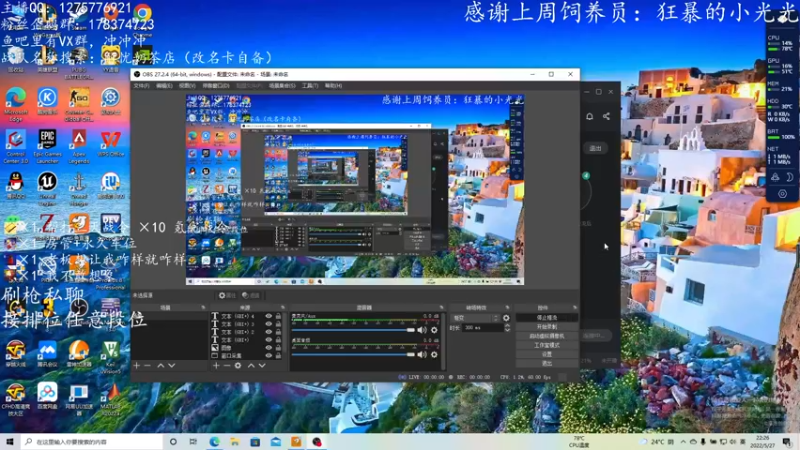
Task: Open third menu (View) in OBS menu bar
Action: [187, 86]
